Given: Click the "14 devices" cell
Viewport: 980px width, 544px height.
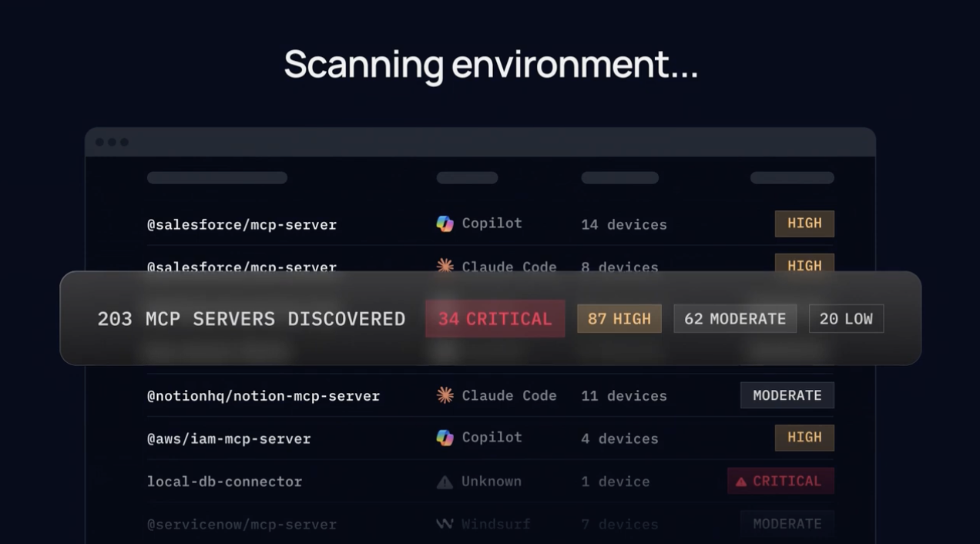Looking at the screenshot, I should (x=624, y=225).
